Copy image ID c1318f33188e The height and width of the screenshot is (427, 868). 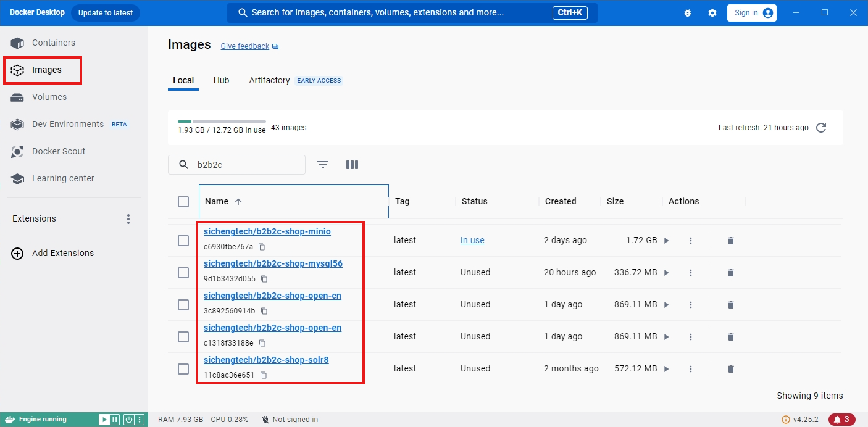tap(262, 343)
